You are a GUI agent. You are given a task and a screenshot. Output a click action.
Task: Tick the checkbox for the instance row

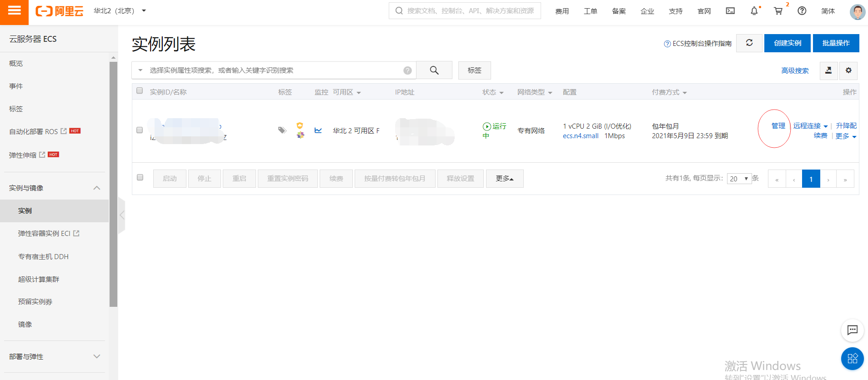pos(140,130)
